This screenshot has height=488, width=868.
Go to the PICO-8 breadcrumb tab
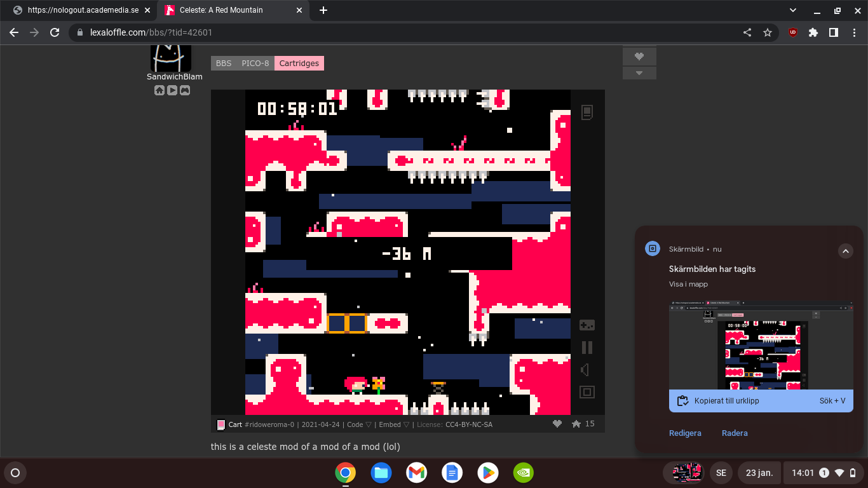point(255,63)
